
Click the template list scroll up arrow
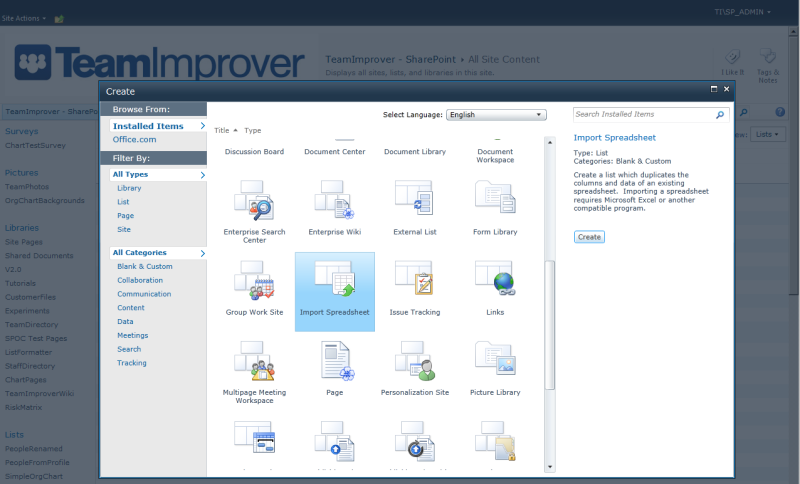point(549,142)
